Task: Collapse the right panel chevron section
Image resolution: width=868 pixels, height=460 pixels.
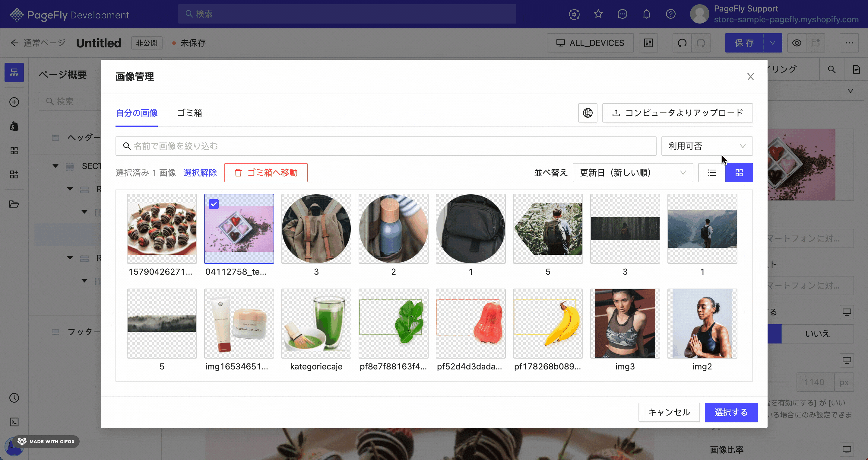Action: pos(850,91)
